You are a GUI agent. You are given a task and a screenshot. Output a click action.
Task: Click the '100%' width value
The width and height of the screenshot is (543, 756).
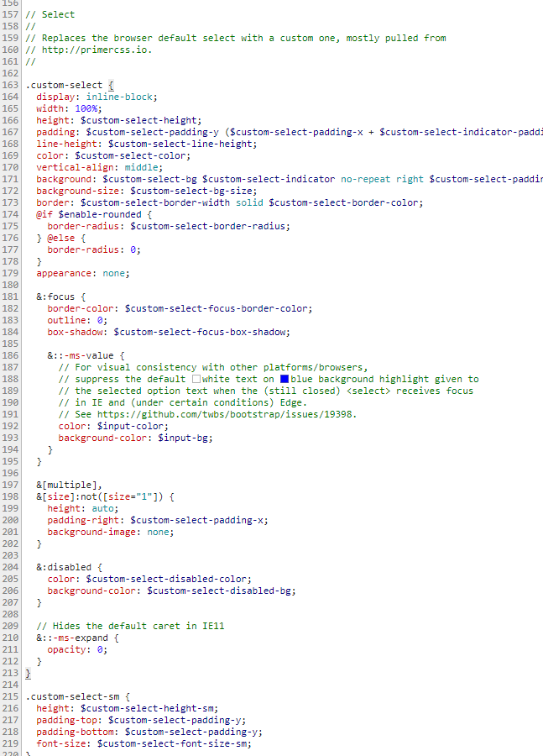tap(86, 108)
